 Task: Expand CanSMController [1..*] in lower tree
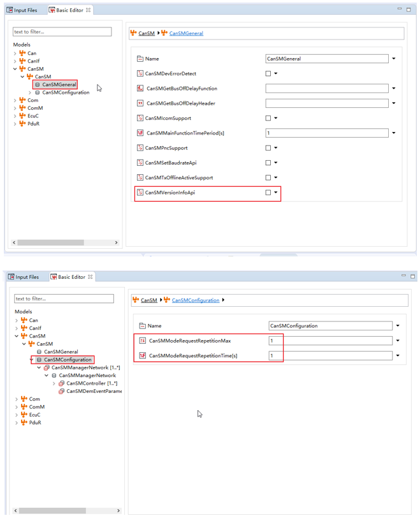pyautogui.click(x=54, y=383)
